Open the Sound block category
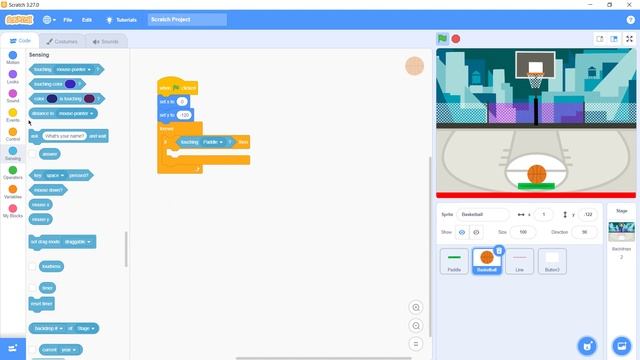Image resolution: width=640 pixels, height=360 pixels. click(13, 96)
